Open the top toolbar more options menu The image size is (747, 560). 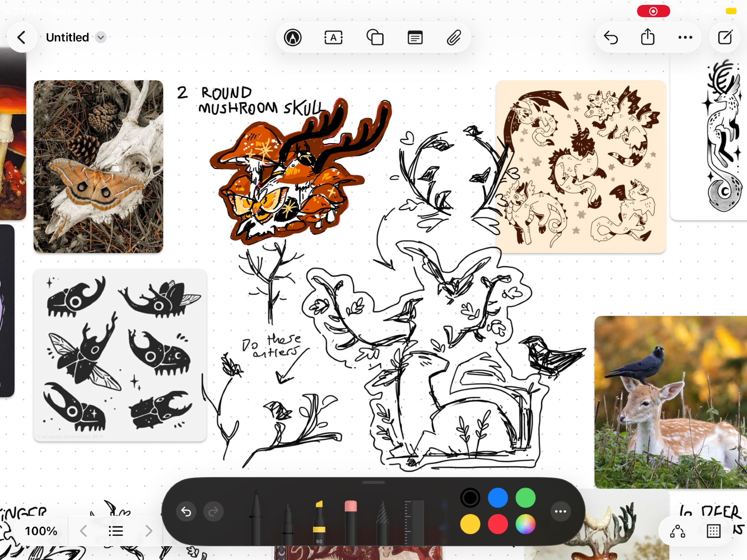click(x=685, y=37)
